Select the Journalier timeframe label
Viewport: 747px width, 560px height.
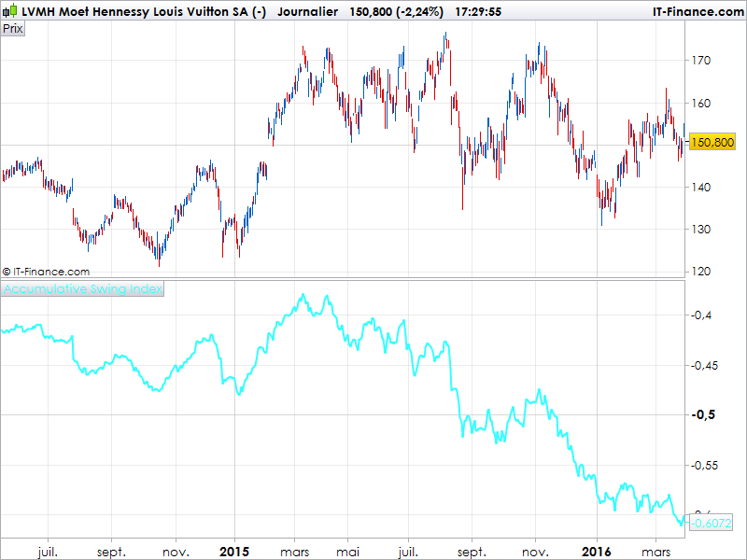click(308, 11)
